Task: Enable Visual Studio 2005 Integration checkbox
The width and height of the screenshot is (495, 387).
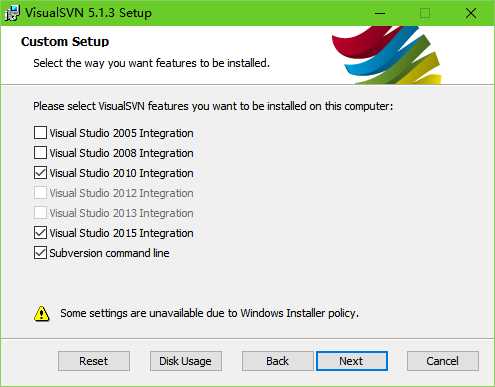Action: click(40, 133)
